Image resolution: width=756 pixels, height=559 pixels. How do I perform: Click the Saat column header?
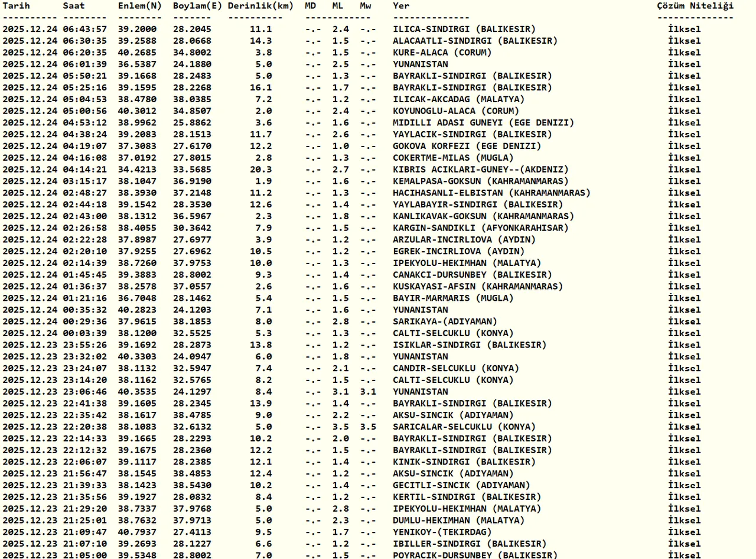[x=74, y=6]
